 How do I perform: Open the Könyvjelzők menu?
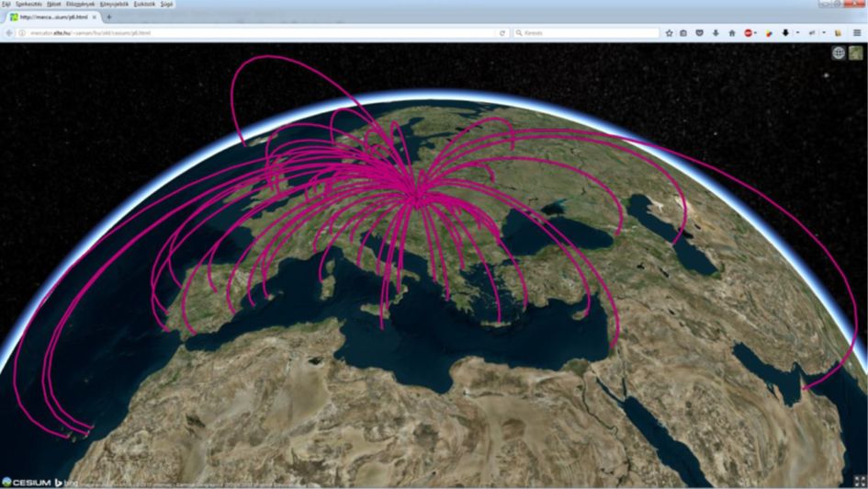pos(114,4)
